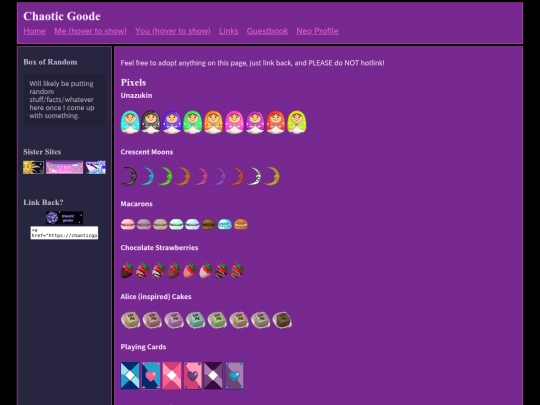Open the Neo Profile link

(x=317, y=31)
